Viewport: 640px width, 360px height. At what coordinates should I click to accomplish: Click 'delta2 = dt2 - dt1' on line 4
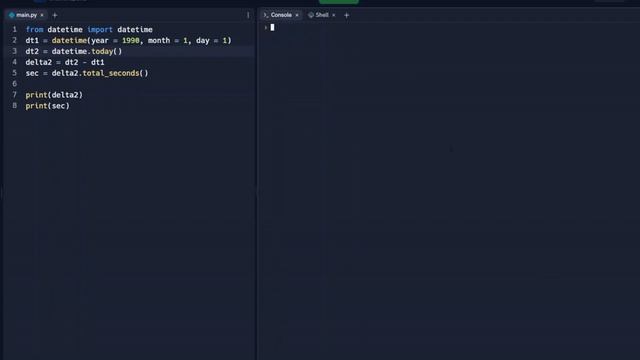[65, 62]
